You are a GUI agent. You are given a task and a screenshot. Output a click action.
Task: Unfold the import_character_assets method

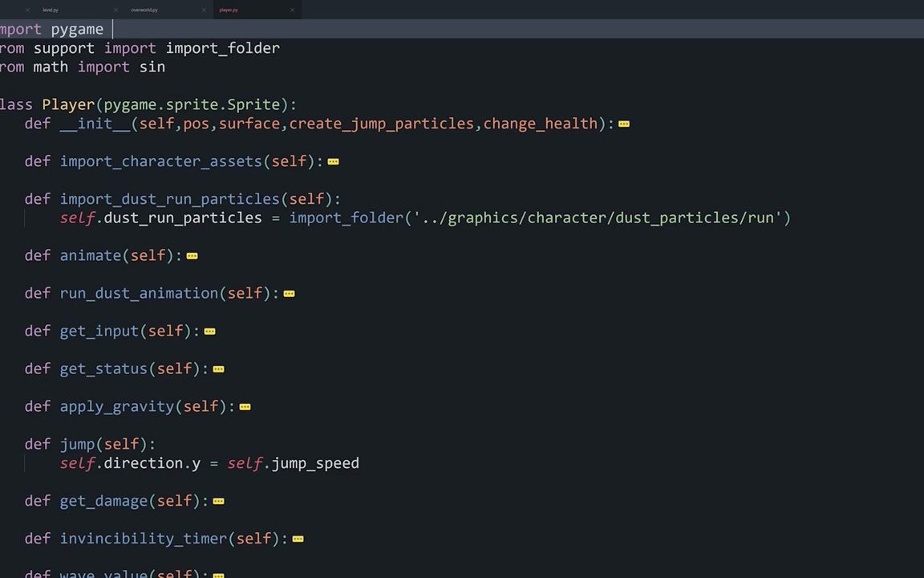click(x=334, y=161)
